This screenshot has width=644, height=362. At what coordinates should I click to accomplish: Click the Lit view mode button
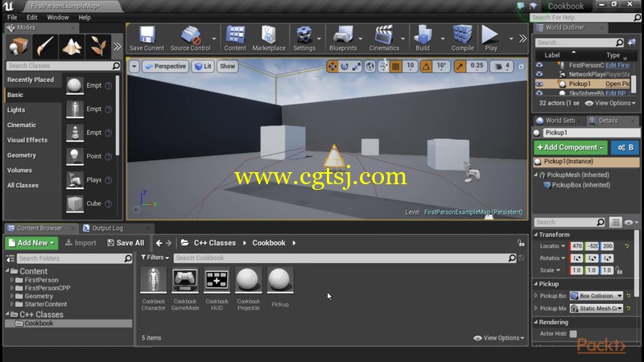tap(204, 66)
